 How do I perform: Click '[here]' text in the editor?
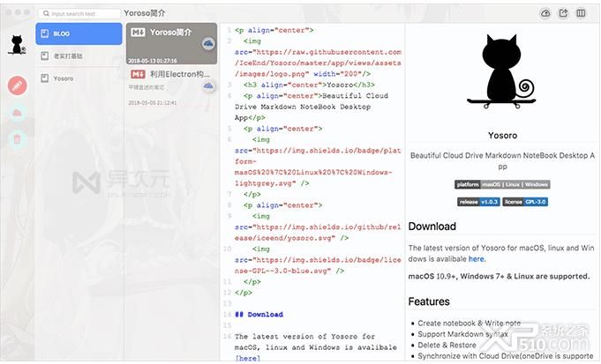pos(248,358)
